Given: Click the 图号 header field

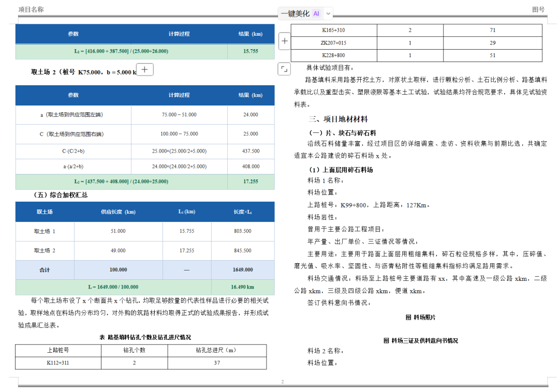Looking at the screenshot, I should [538, 10].
